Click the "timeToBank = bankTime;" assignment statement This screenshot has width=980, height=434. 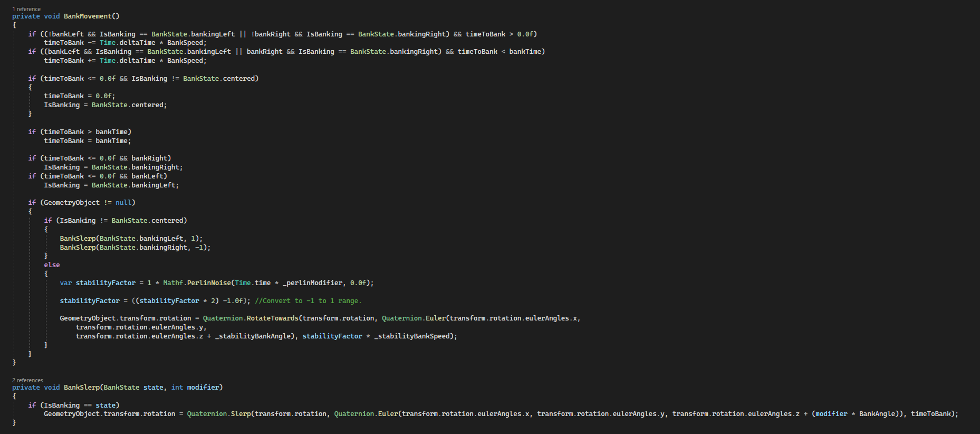click(87, 141)
